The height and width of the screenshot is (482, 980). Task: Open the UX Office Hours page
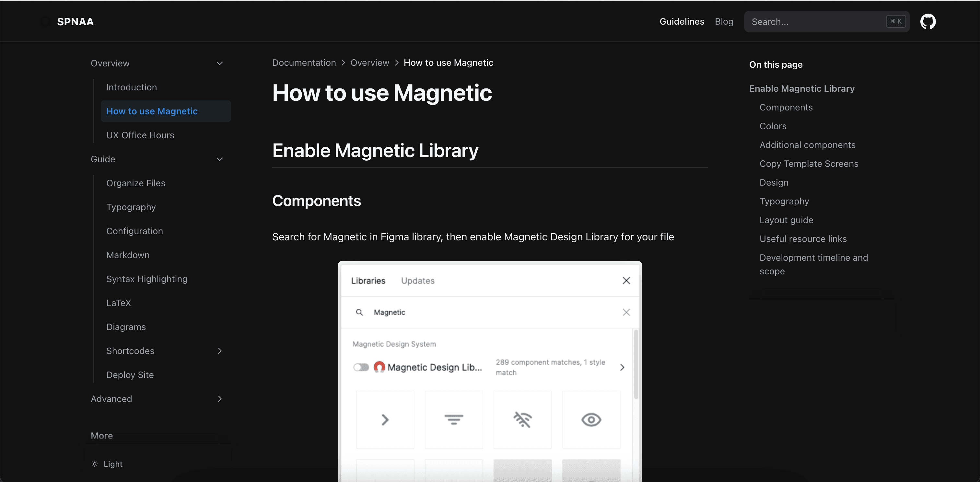click(140, 135)
